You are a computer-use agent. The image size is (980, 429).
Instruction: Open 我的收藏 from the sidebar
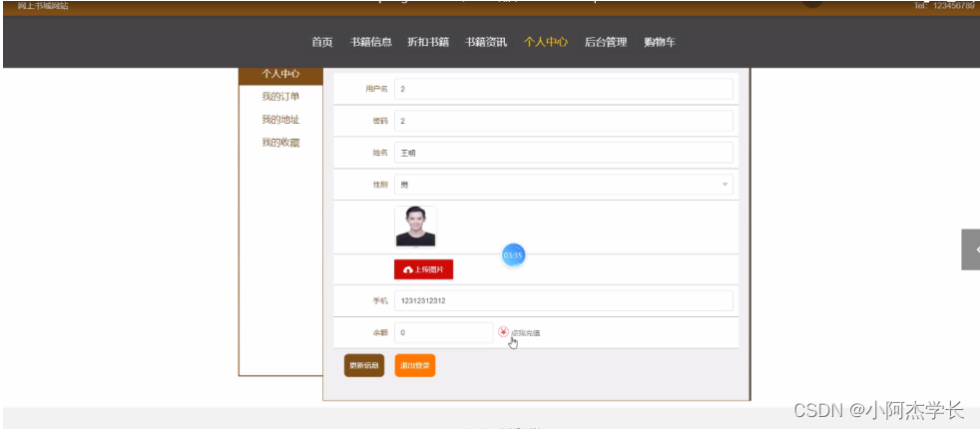click(280, 143)
